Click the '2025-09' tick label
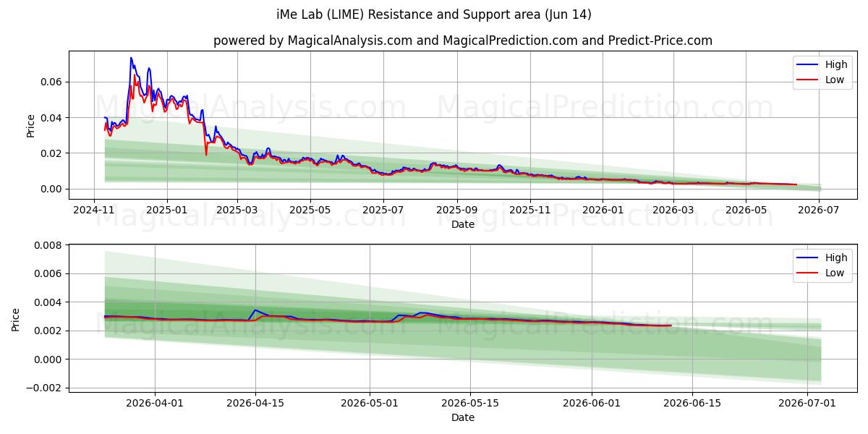868x434 pixels. click(x=457, y=210)
